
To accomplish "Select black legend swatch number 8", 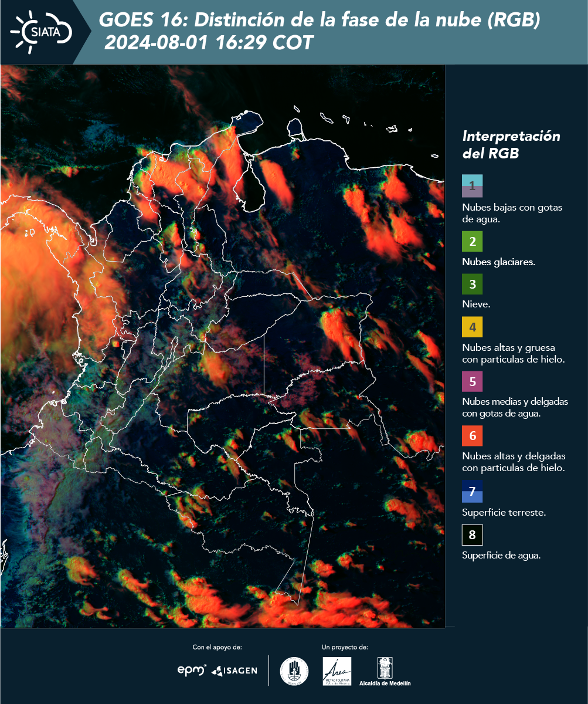I will [472, 535].
